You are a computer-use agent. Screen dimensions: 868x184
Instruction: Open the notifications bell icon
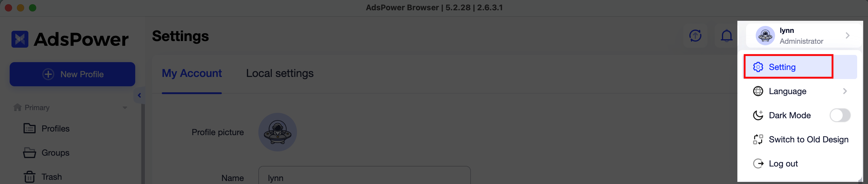tap(726, 36)
